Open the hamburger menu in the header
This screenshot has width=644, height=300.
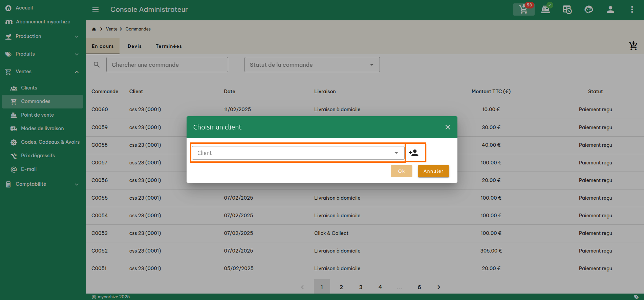click(x=95, y=9)
